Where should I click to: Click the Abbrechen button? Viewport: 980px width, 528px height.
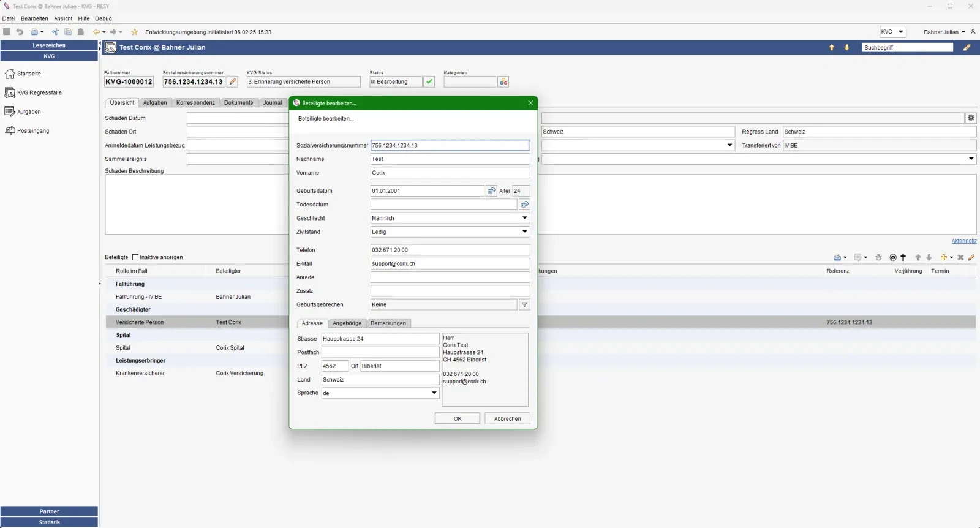507,419
